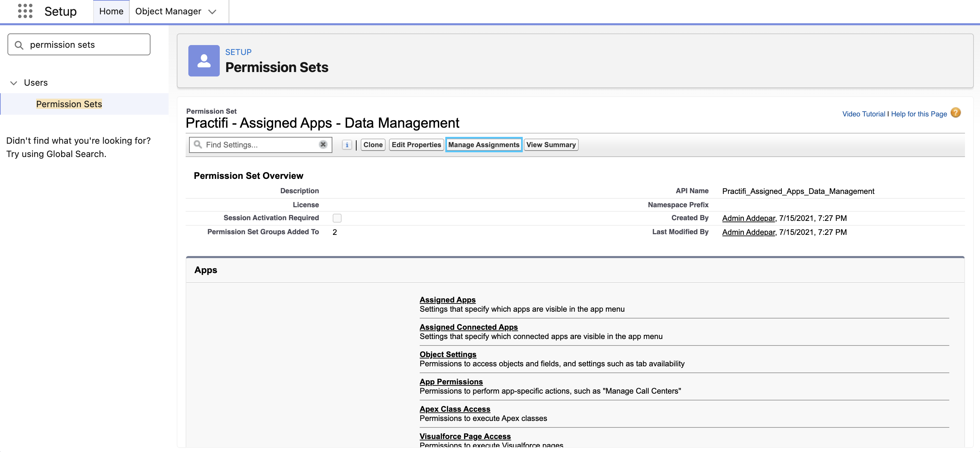
Task: Open the App Launcher grid icon
Action: [25, 11]
